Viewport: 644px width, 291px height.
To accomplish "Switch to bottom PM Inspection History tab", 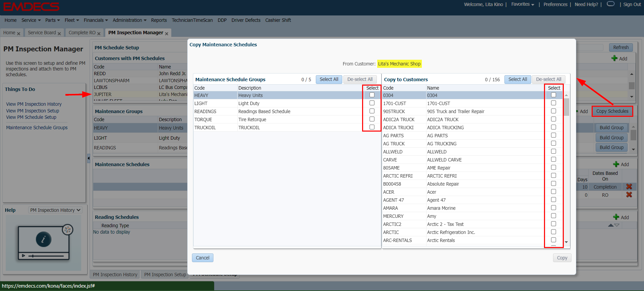I will (115, 275).
